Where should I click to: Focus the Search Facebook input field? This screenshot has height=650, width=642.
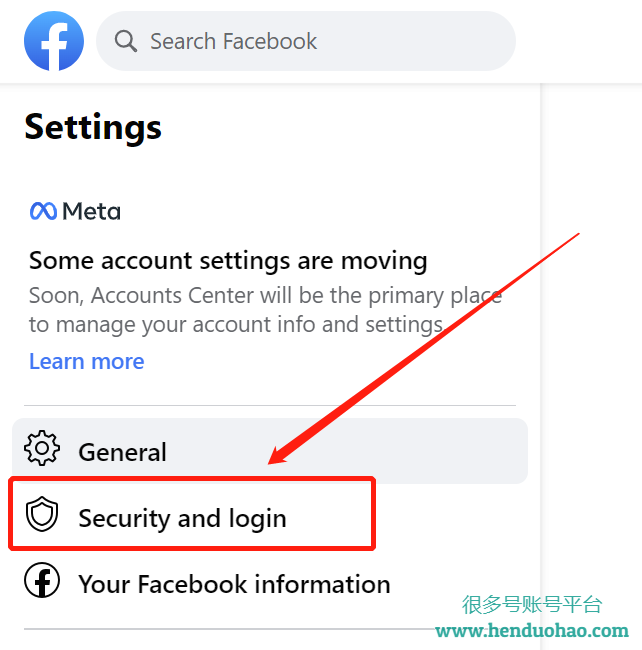[x=306, y=41]
